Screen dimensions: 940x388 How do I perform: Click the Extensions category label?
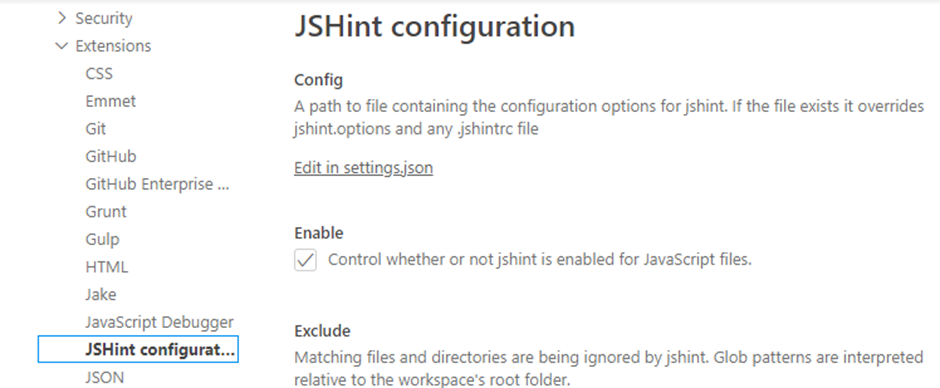(113, 46)
